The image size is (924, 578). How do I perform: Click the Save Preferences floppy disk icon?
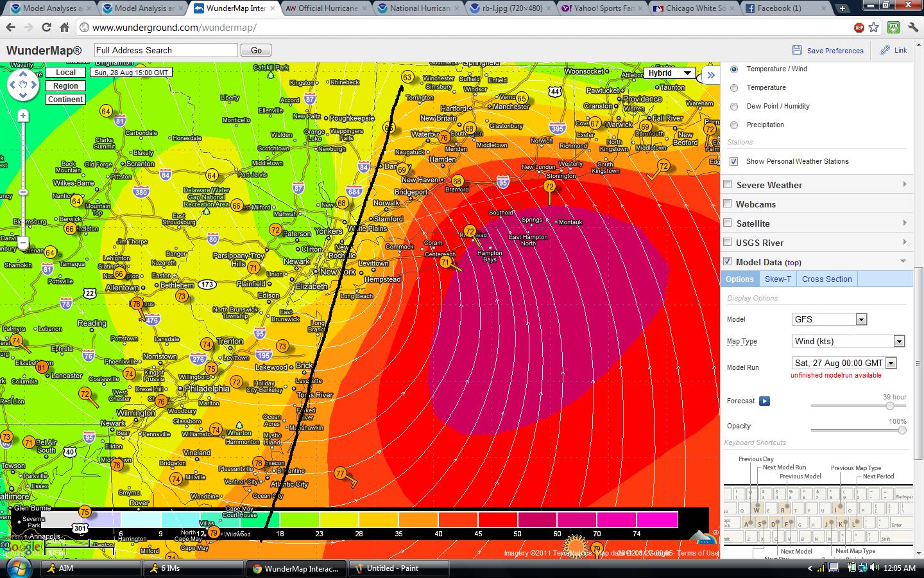(x=797, y=50)
